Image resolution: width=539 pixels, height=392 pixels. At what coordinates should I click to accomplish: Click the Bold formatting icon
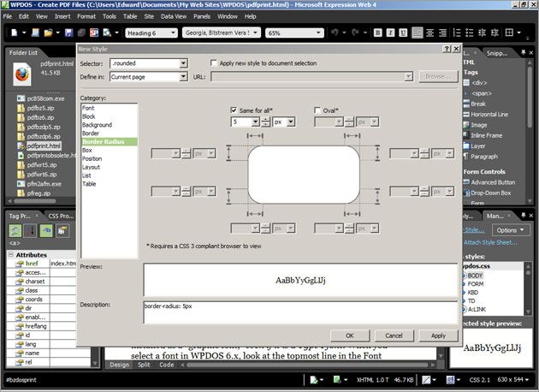click(377, 33)
